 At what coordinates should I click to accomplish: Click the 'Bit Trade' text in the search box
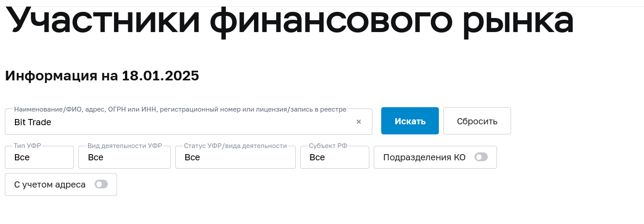tap(33, 123)
